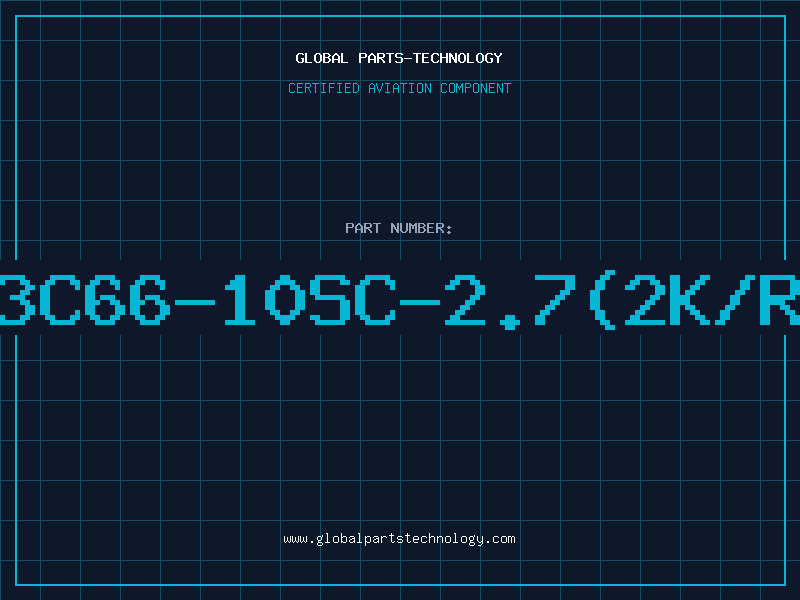Click the word PART in the label
Screen dimensions: 800x600
pos(363,228)
